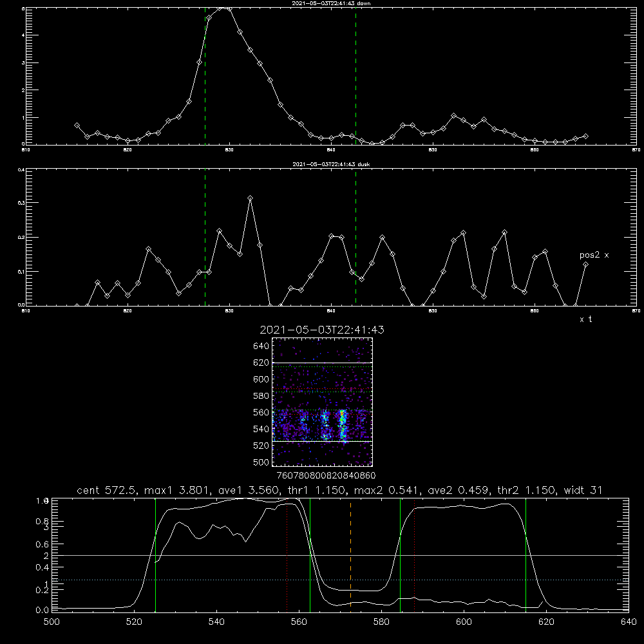Click the first data point of the dawn curve
This screenshot has height=644, width=644.
tap(77, 126)
